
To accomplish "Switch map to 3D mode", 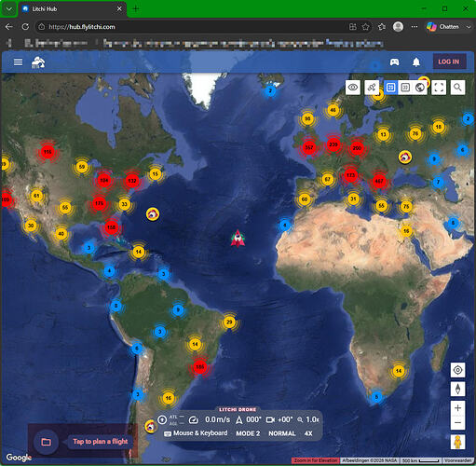I will tap(405, 88).
